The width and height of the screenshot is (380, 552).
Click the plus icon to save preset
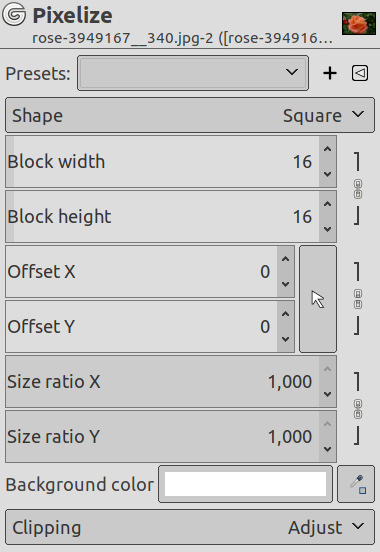(x=330, y=73)
